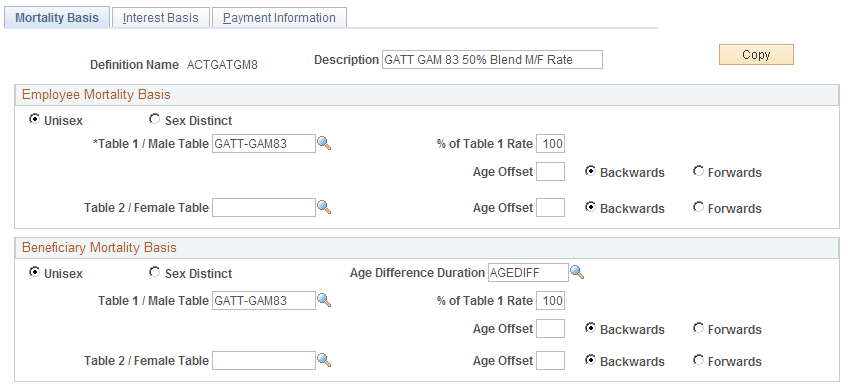The width and height of the screenshot is (847, 388).
Task: Choose Forwards for Employee Table 1 age offset
Action: tap(698, 171)
